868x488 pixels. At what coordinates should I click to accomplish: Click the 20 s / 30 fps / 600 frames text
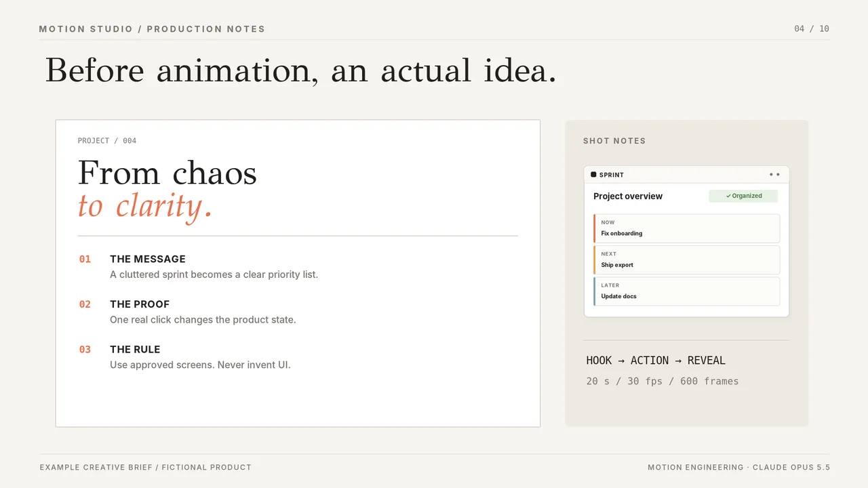(x=663, y=381)
